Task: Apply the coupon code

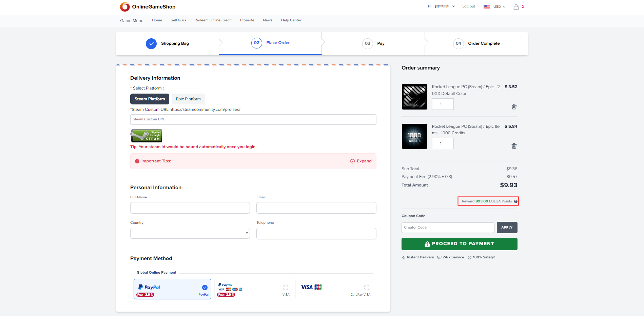Action: point(507,228)
